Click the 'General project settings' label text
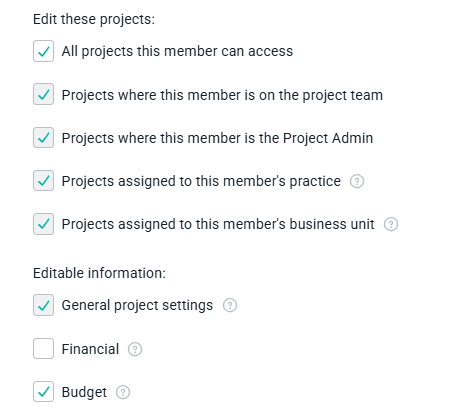Viewport: 460px width, 416px height. pos(137,306)
